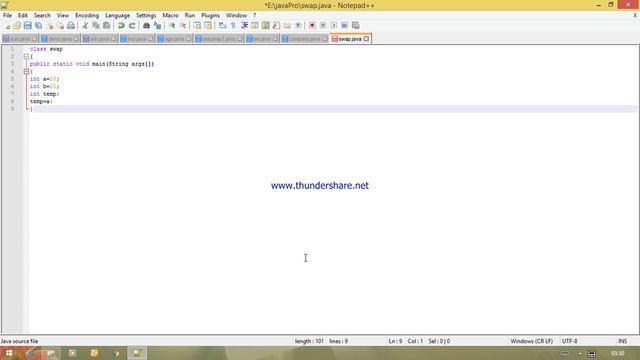Screen dimensions: 640x360
Task: Select the swap.java tab
Action: pos(350,39)
